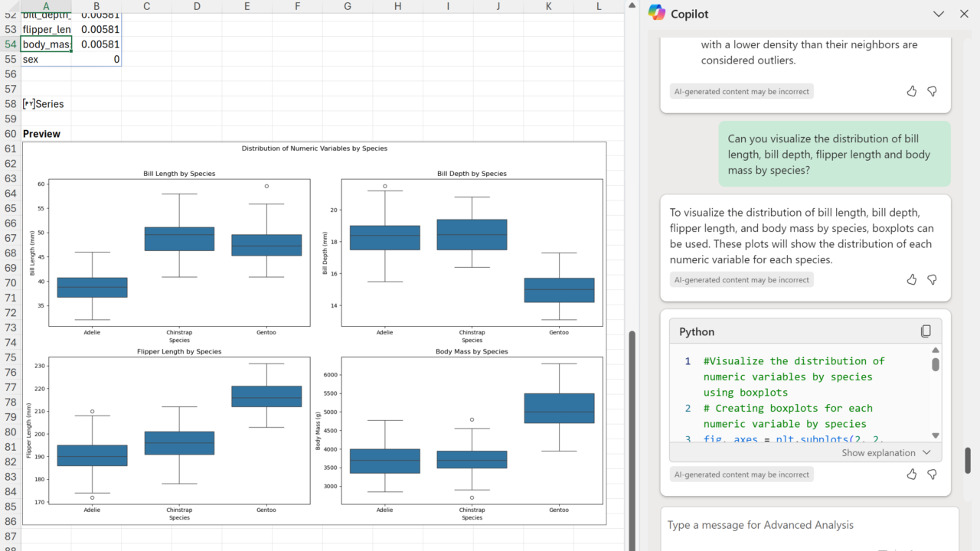Dislike the boxplot explanation response
The width and height of the screenshot is (980, 551).
932,279
